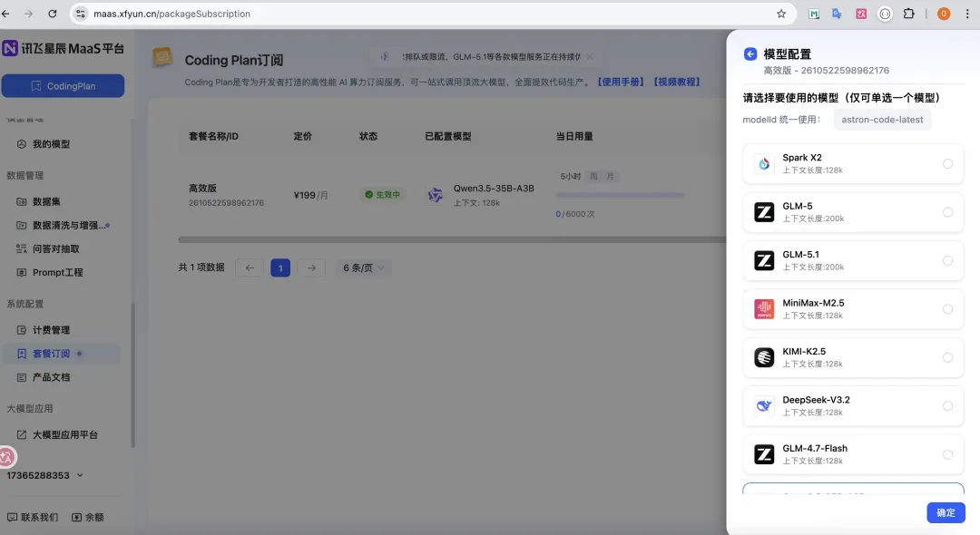This screenshot has width=980, height=535.
Task: Click the Qwen model icon in table row
Action: pos(435,195)
